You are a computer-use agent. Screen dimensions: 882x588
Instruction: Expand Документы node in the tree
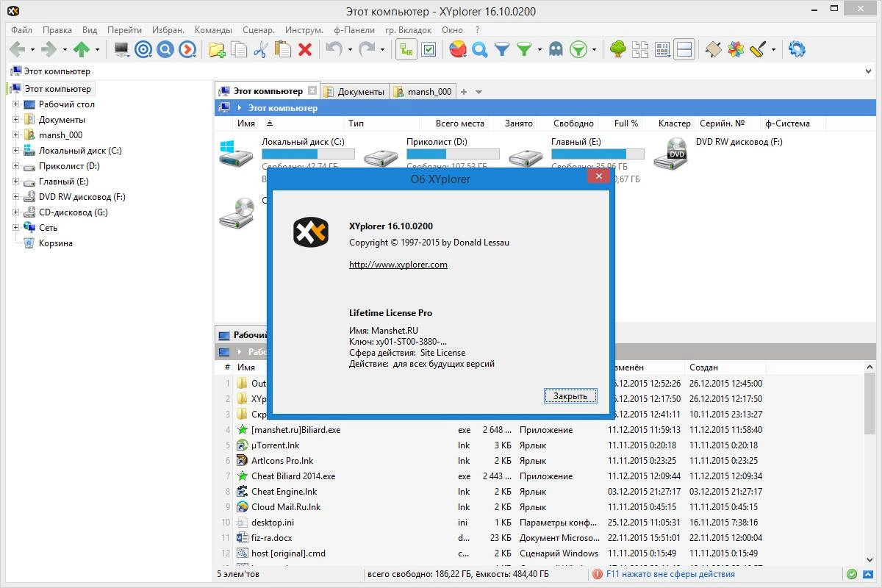pyautogui.click(x=15, y=120)
